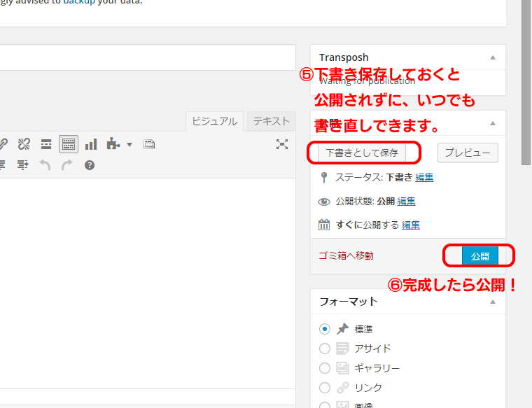
Task: Switch to the テキスト editor tab
Action: coord(271,121)
